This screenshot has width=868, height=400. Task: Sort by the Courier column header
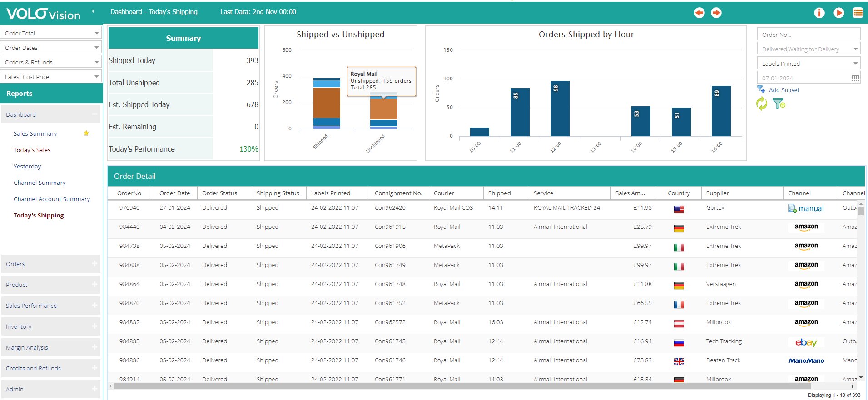pyautogui.click(x=444, y=193)
